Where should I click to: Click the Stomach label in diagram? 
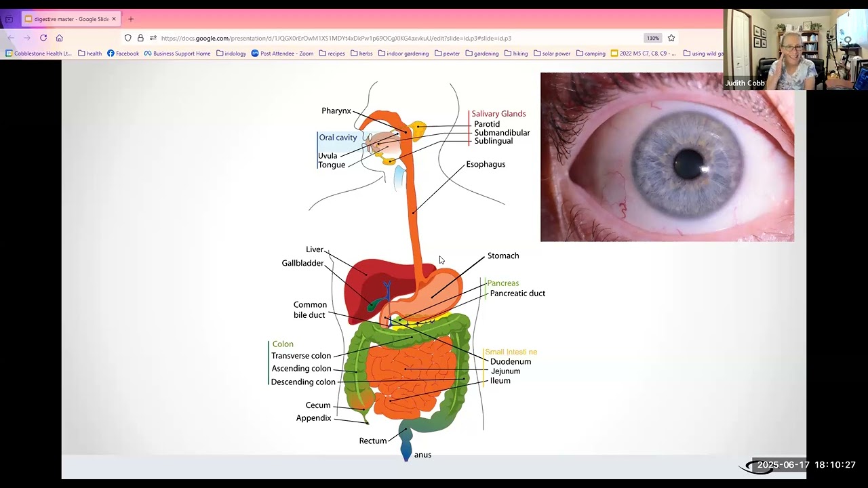(503, 256)
